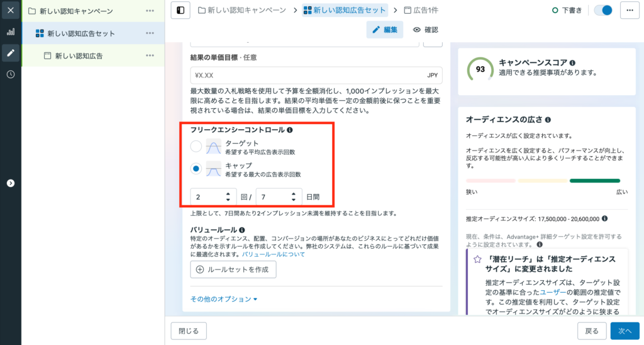Show info for フリークエンシーコントロール
Viewport: 644px width, 345px height.
click(290, 130)
